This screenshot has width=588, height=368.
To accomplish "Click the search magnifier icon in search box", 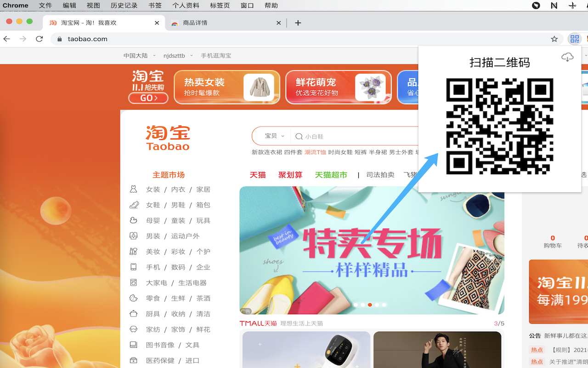I will point(299,136).
